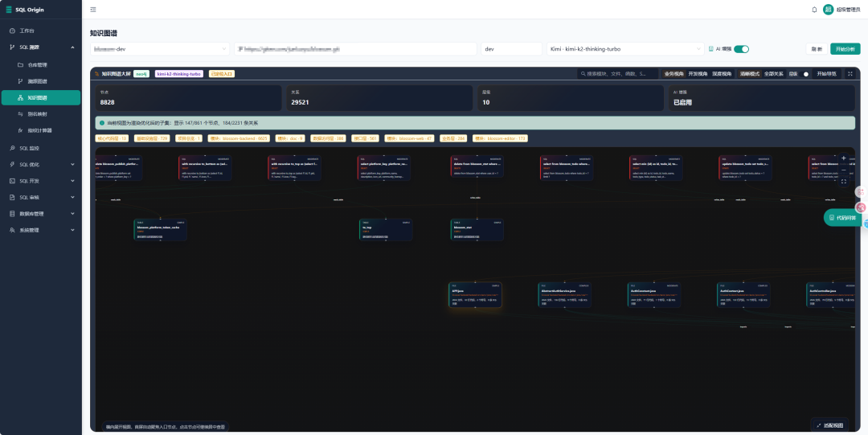Viewport: 868px width, 435px height.
Task: Filter by 模块: blossom-editor · 173 tag
Action: (500, 138)
